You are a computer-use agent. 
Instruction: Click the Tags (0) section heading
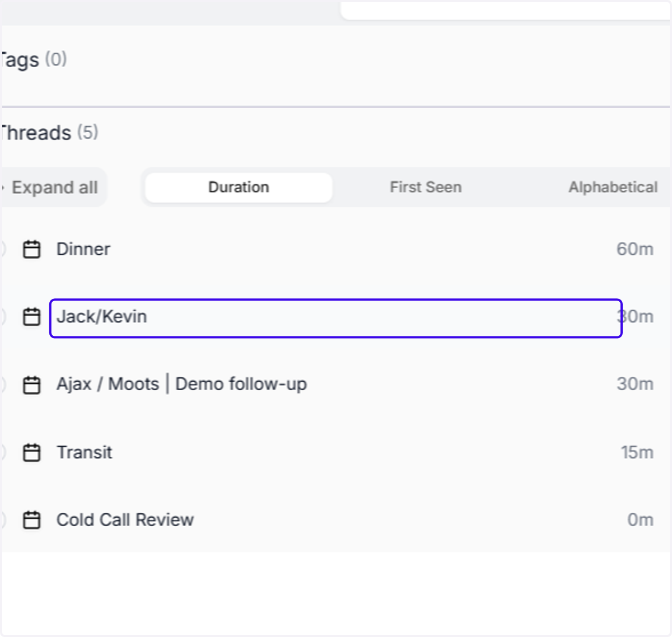[34, 59]
